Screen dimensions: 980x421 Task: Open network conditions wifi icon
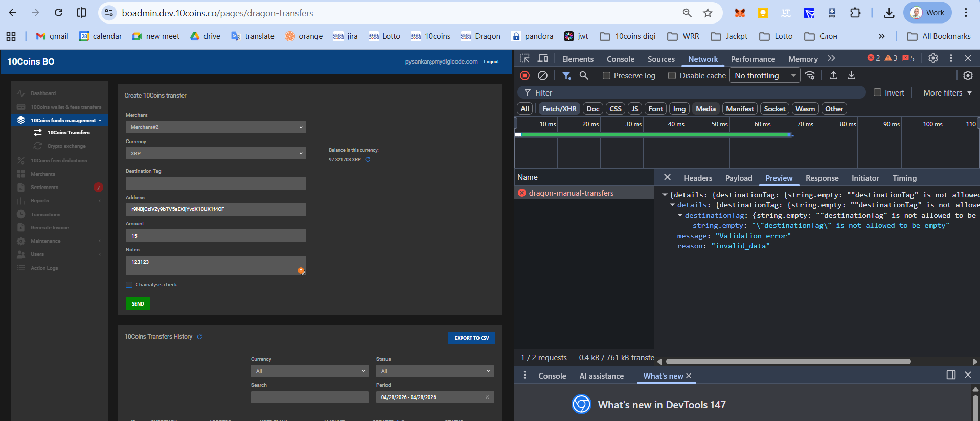coord(810,76)
